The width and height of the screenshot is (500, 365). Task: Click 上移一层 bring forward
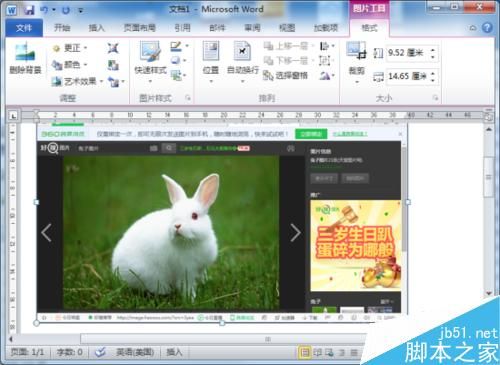click(x=289, y=46)
